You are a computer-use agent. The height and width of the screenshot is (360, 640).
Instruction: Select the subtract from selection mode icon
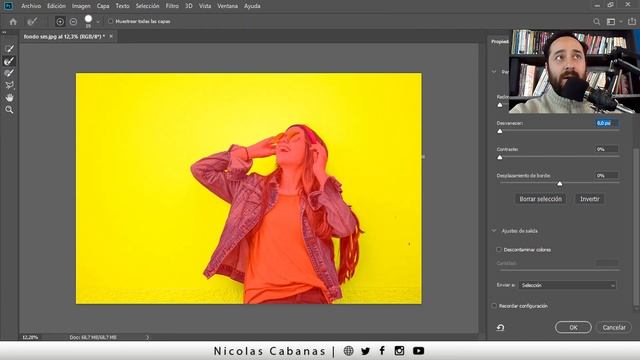(x=73, y=22)
